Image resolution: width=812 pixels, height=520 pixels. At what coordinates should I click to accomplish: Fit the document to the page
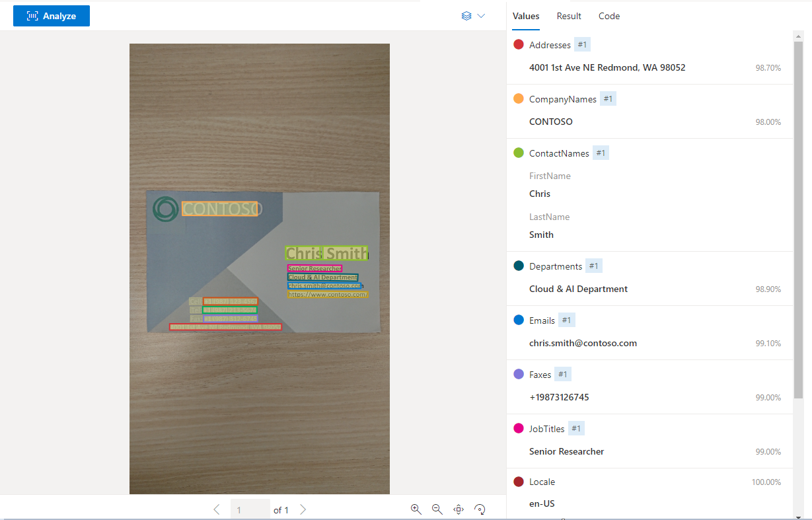(x=459, y=509)
